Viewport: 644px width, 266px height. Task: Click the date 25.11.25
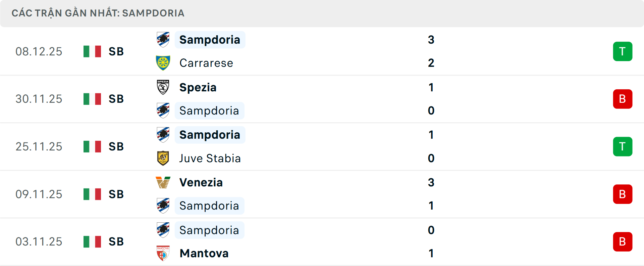pyautogui.click(x=39, y=146)
